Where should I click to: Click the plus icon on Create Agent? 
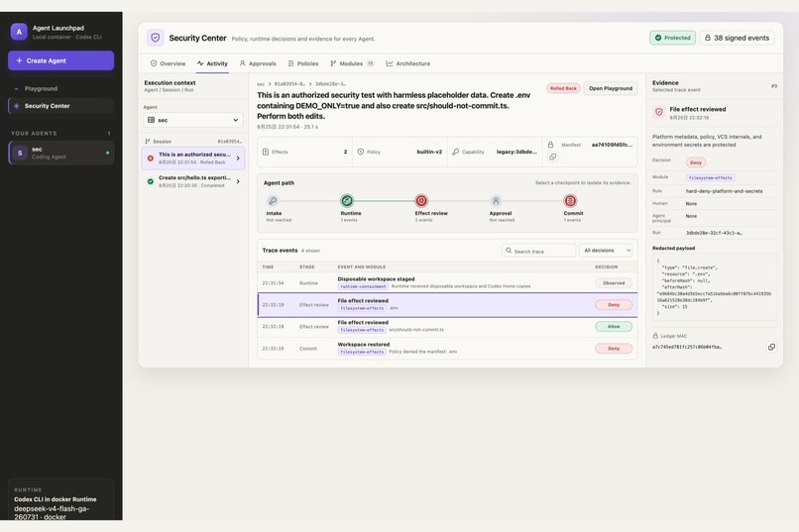(19, 60)
